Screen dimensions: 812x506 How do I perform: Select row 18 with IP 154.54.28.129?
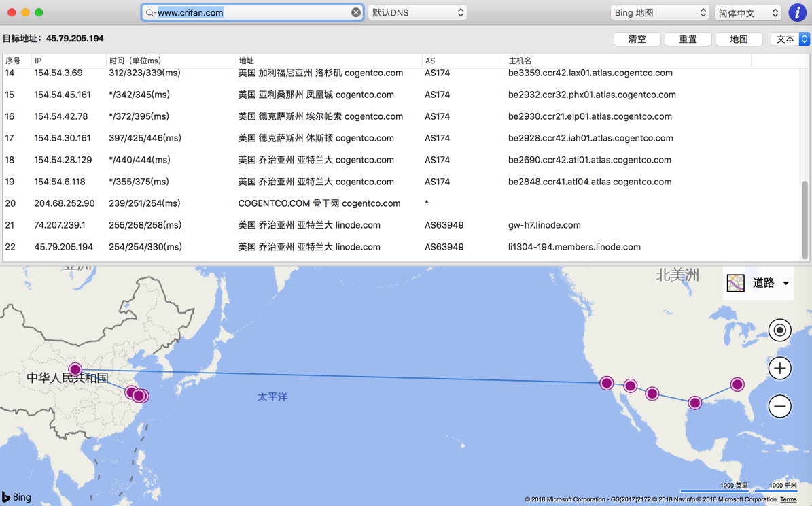pyautogui.click(x=402, y=161)
